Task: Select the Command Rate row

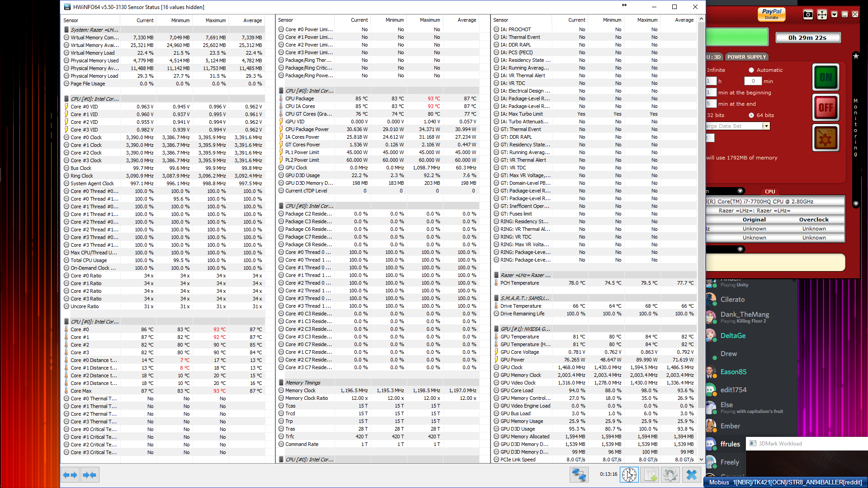Action: point(379,444)
